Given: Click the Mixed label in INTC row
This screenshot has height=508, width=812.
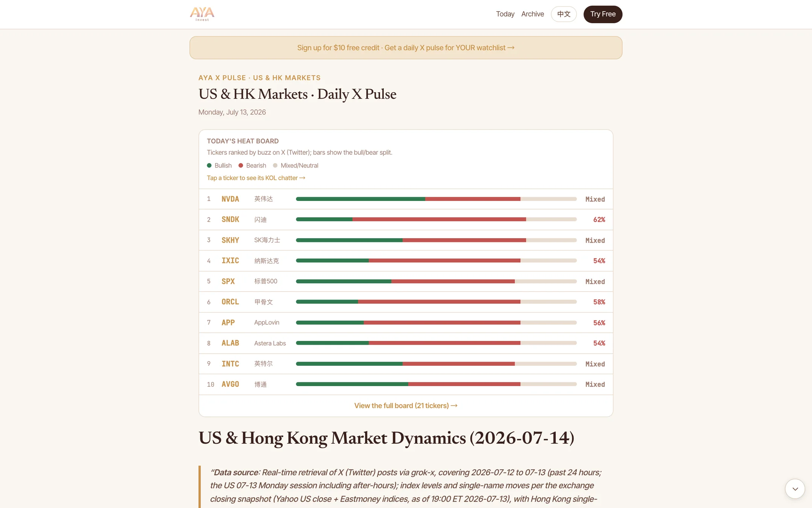Looking at the screenshot, I should (595, 364).
